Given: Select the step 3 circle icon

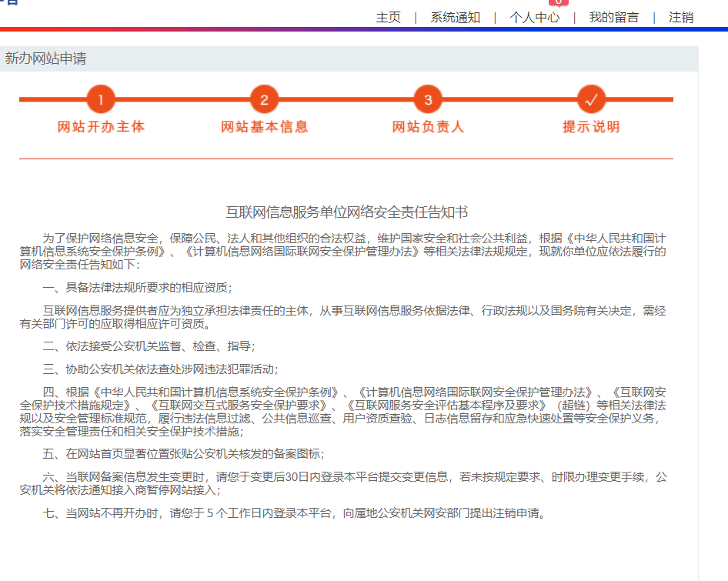Looking at the screenshot, I should click(x=428, y=99).
